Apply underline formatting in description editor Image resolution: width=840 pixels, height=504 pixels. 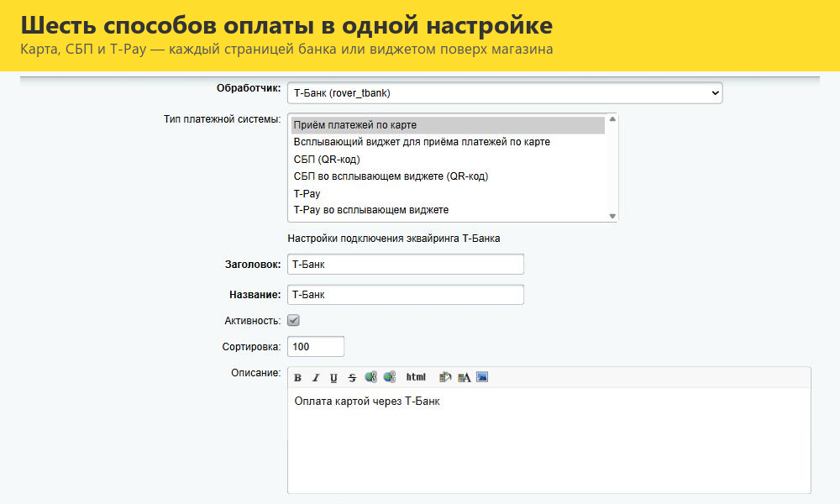point(333,378)
